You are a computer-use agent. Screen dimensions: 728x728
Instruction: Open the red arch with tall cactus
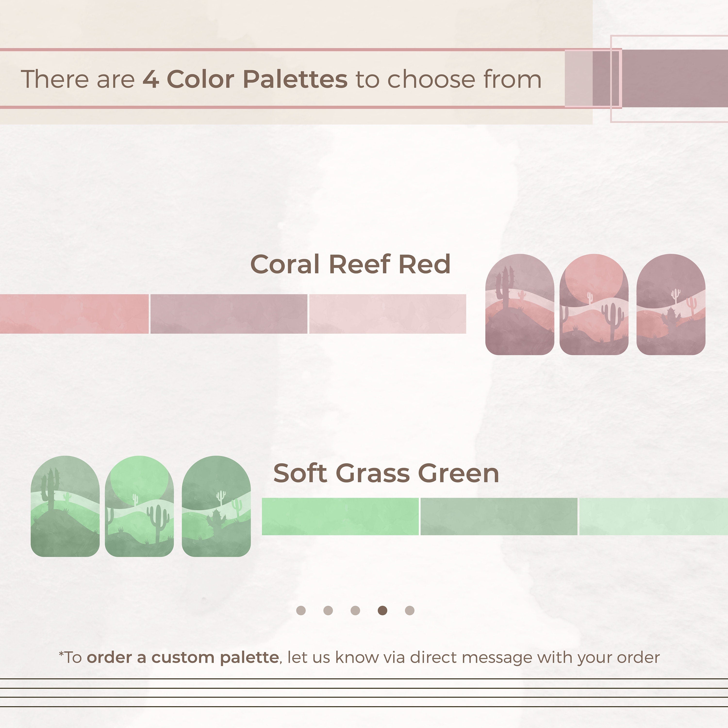click(x=519, y=305)
